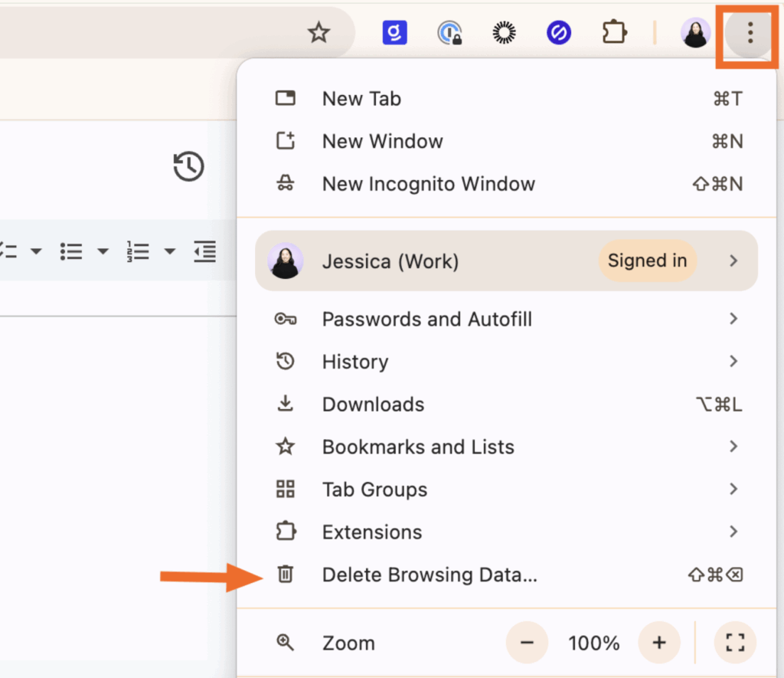Open the three-dot Chrome menu button
Image resolution: width=784 pixels, height=678 pixels.
click(x=750, y=32)
